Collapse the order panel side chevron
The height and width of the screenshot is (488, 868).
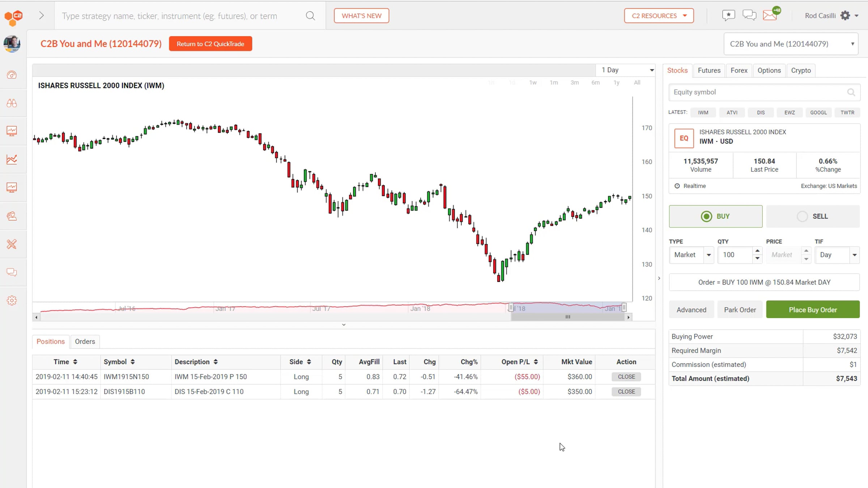pyautogui.click(x=659, y=278)
